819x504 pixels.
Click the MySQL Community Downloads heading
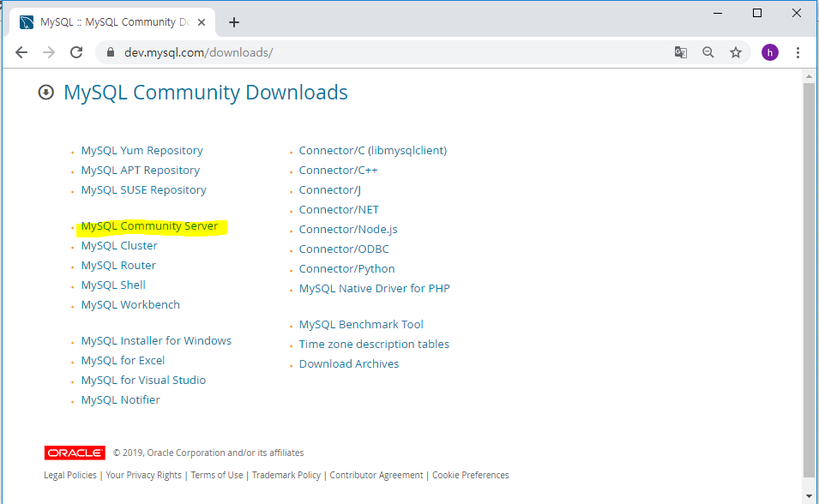(x=205, y=93)
